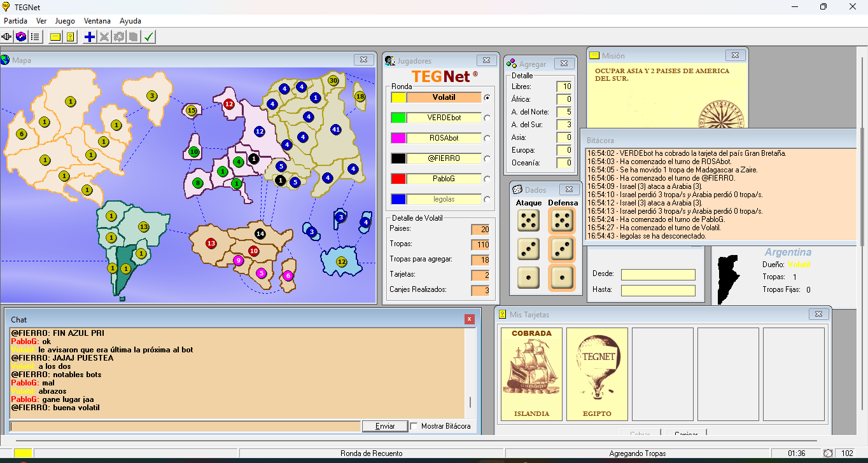Open the Ayuda menu

coord(130,21)
